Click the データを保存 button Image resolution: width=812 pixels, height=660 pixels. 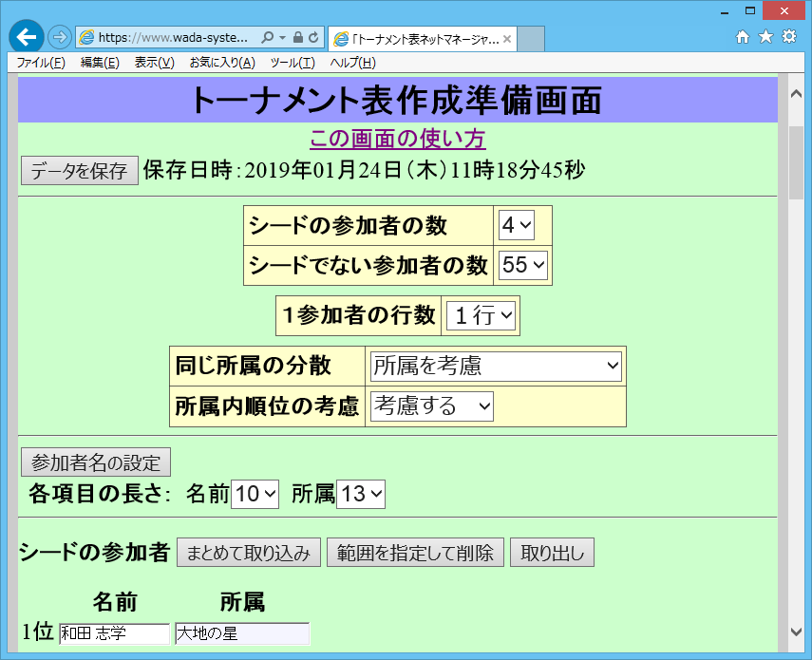(x=79, y=170)
